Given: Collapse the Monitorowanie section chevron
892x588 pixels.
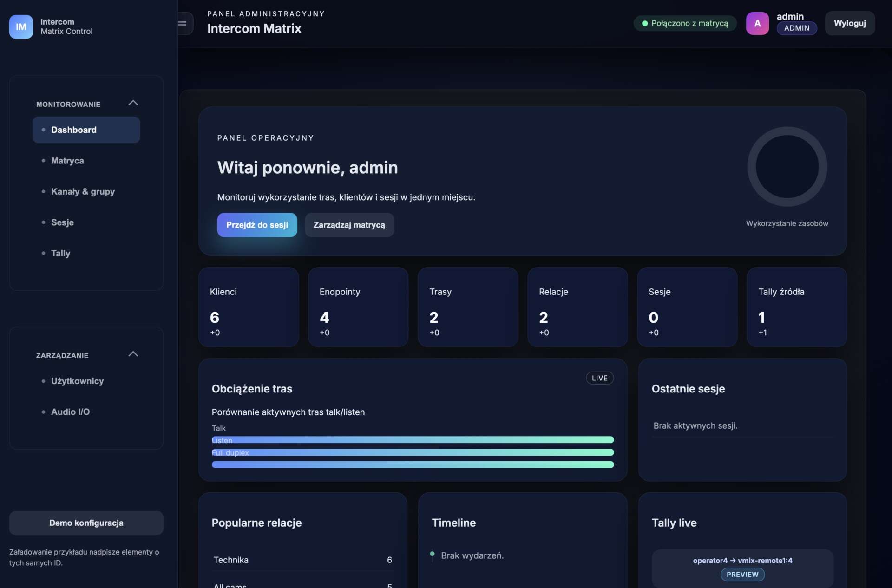Looking at the screenshot, I should pos(133,103).
